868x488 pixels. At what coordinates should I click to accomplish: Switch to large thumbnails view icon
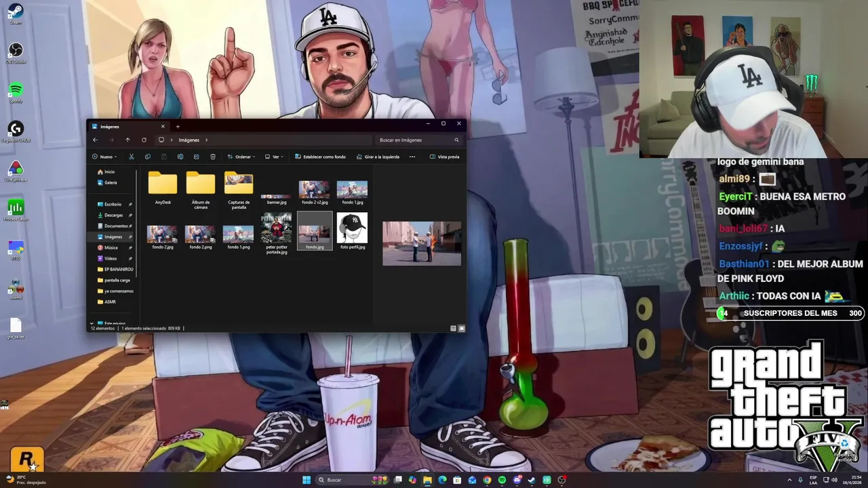462,328
